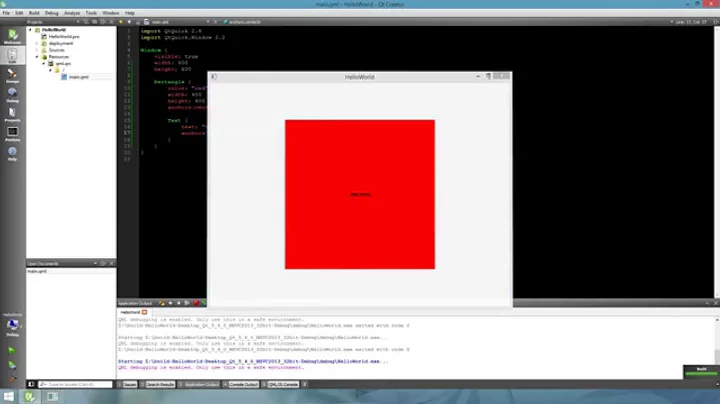Select main.qml in Open Documents list

point(37,271)
